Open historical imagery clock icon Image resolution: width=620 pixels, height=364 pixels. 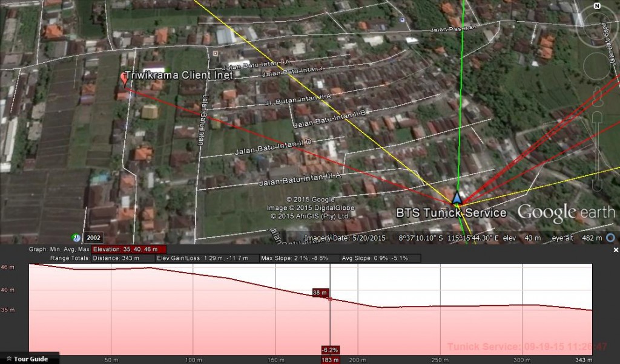tap(76, 238)
